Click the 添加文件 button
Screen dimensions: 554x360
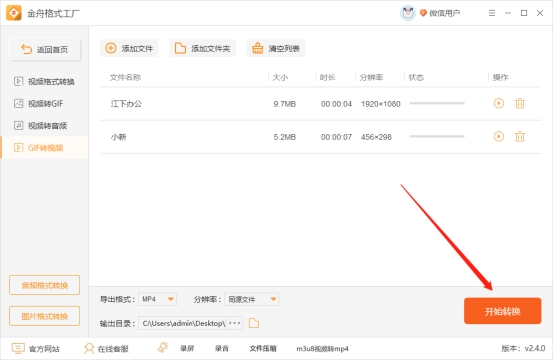[x=129, y=48]
